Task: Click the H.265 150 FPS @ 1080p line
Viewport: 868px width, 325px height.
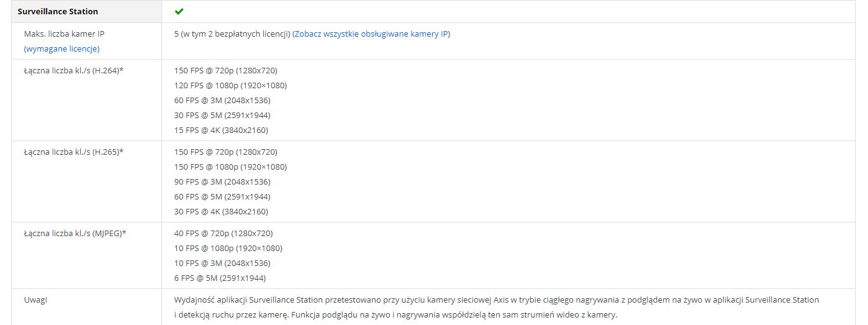Action: coord(231,167)
